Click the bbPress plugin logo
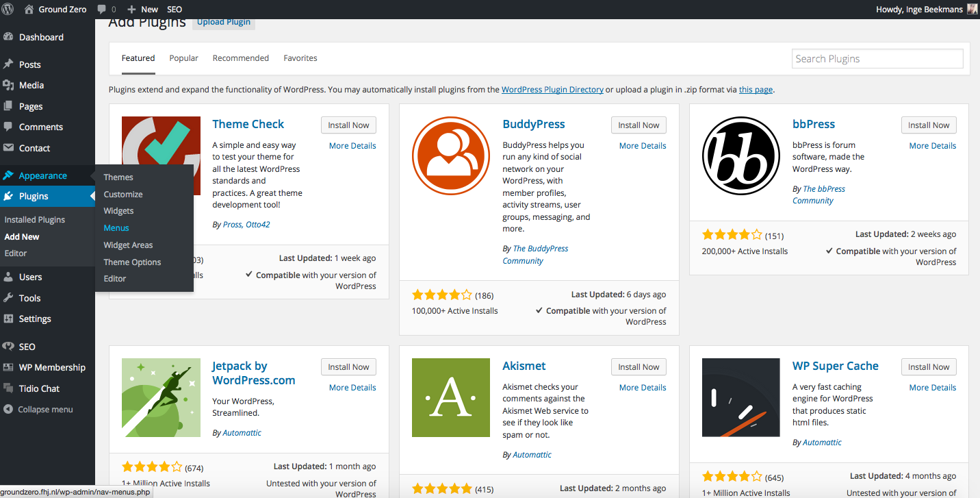 [x=741, y=155]
